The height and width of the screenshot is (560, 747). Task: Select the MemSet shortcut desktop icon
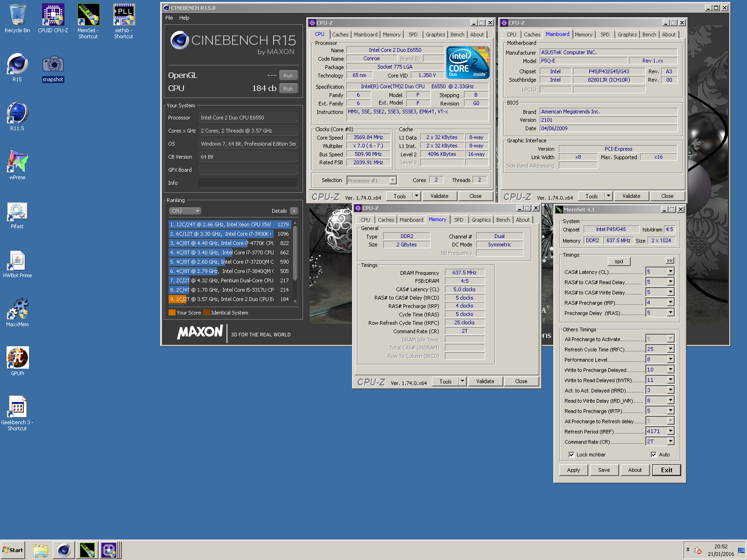click(x=88, y=21)
